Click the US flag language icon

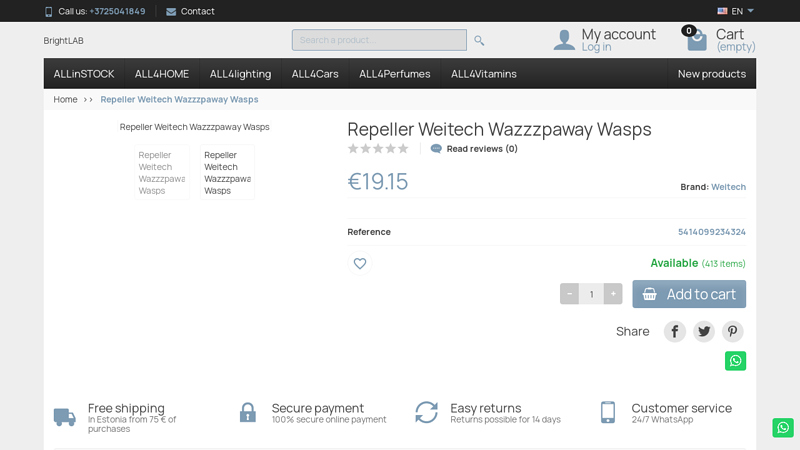(722, 11)
